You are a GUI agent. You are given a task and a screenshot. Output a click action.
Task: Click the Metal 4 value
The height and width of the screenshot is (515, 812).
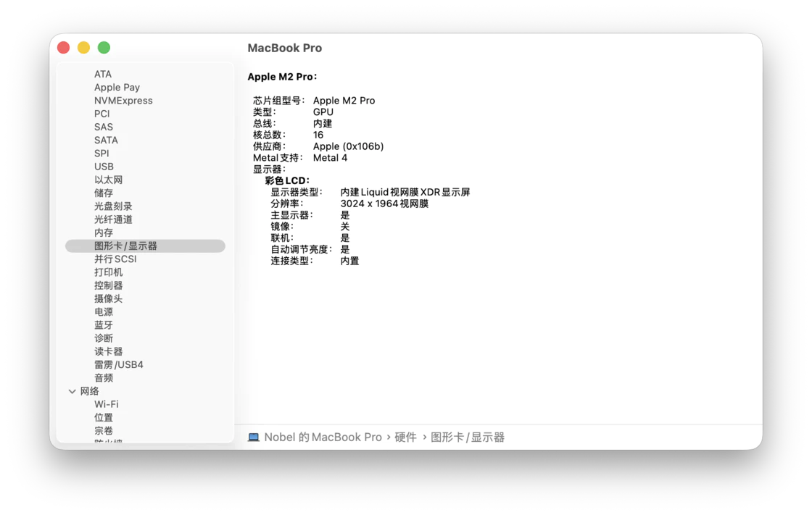pyautogui.click(x=330, y=158)
